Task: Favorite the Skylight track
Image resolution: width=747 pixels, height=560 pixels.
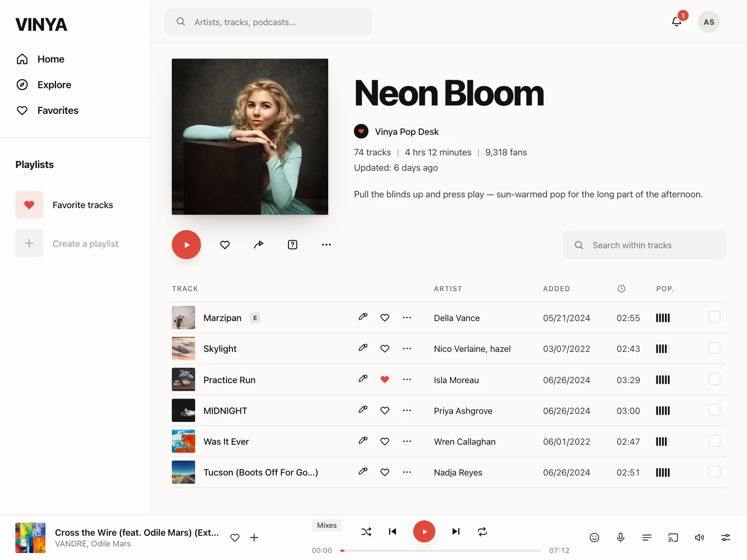Action: pos(385,349)
